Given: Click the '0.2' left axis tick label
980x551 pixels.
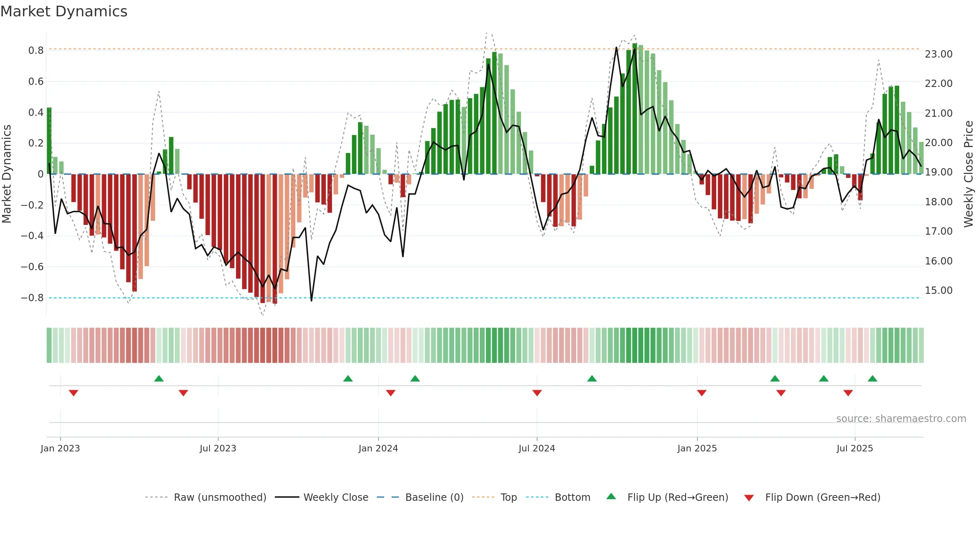Looking at the screenshot, I should coord(36,143).
